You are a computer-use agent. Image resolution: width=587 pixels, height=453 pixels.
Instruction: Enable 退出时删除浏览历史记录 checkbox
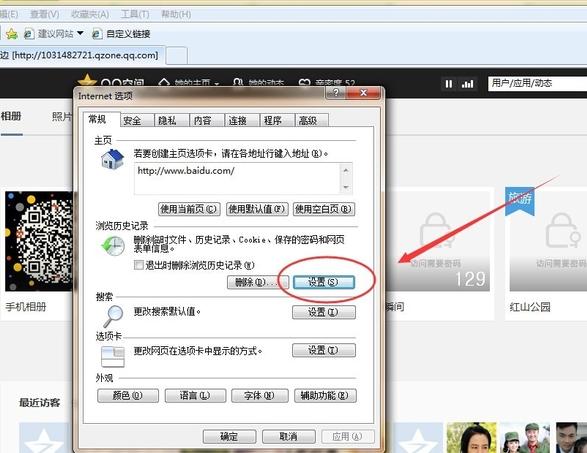(139, 265)
